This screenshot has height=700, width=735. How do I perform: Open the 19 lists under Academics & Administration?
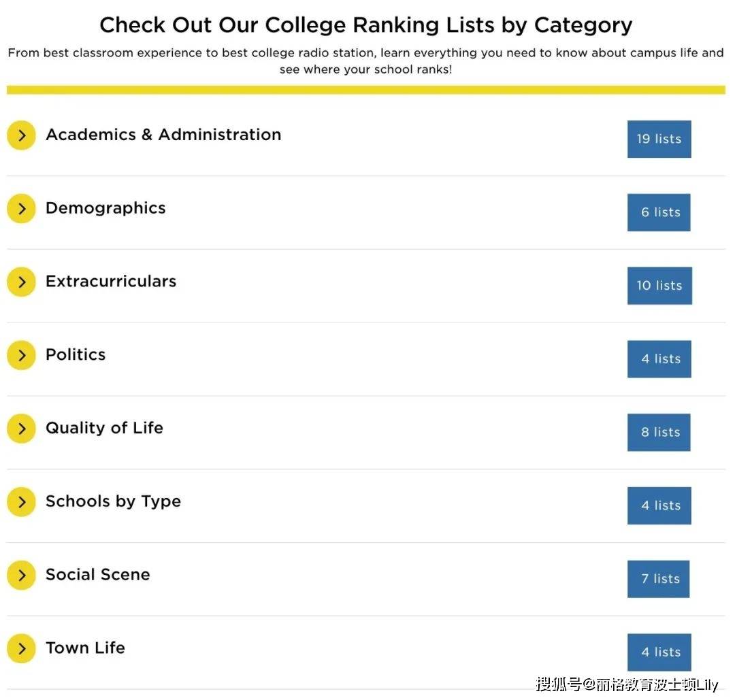(x=659, y=139)
